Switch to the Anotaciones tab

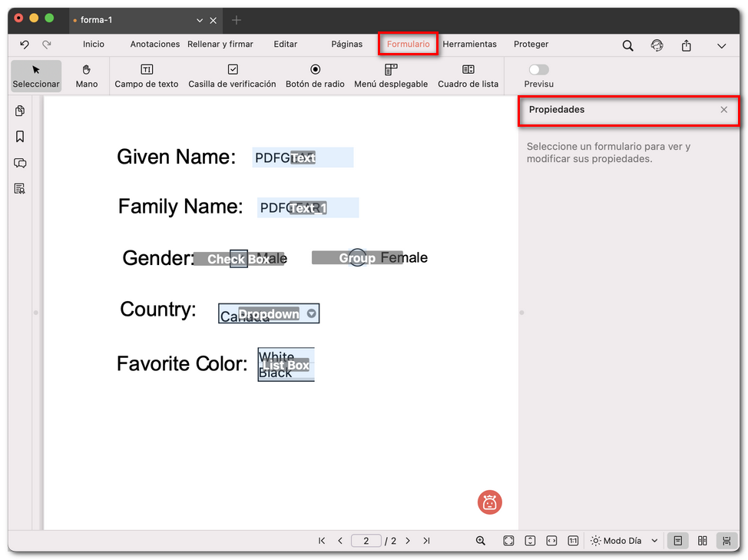[x=155, y=45]
